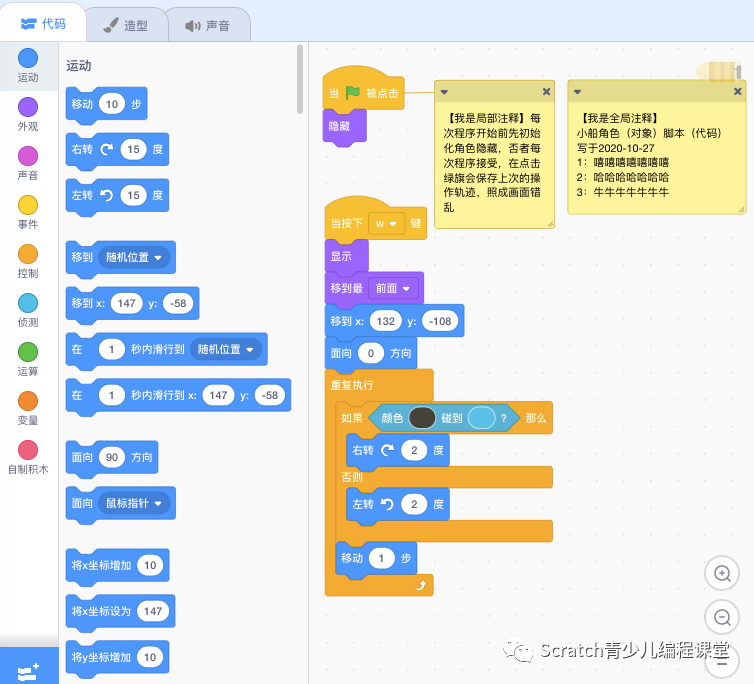Select the 事件 events category circle
This screenshot has height=684, width=754.
28,205
